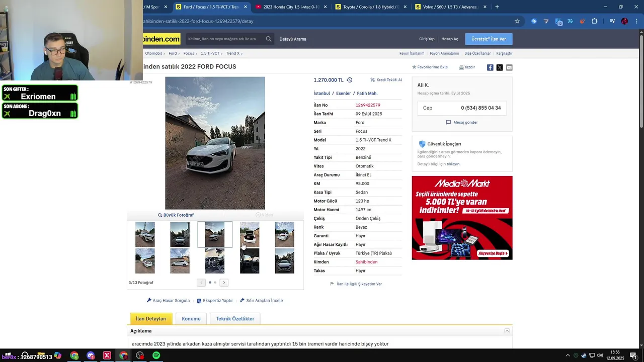This screenshot has width=644, height=362.
Task: Open Windows notification center
Action: coord(633,355)
